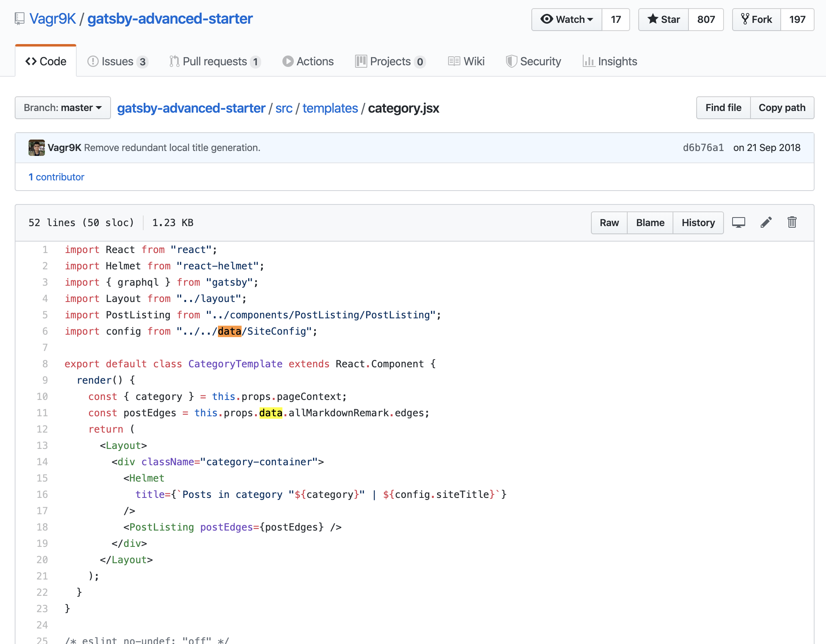The image size is (826, 644).
Task: View the Raw file
Action: tap(609, 223)
